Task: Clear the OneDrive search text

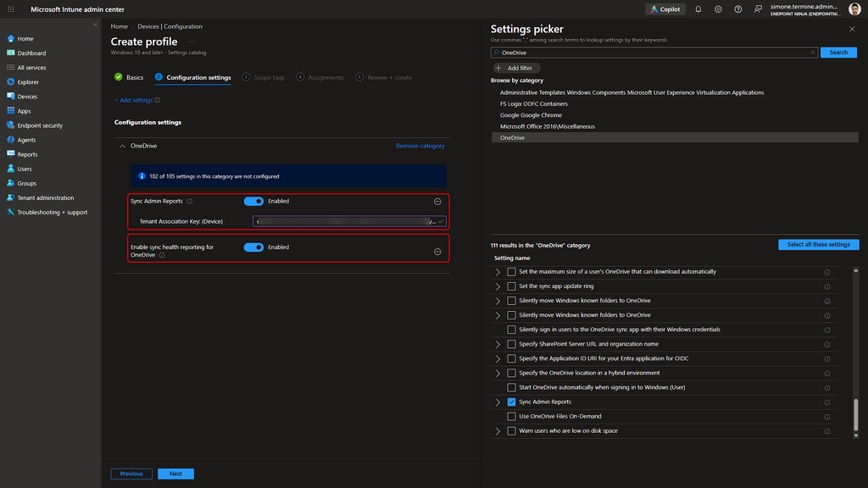Action: click(x=813, y=53)
